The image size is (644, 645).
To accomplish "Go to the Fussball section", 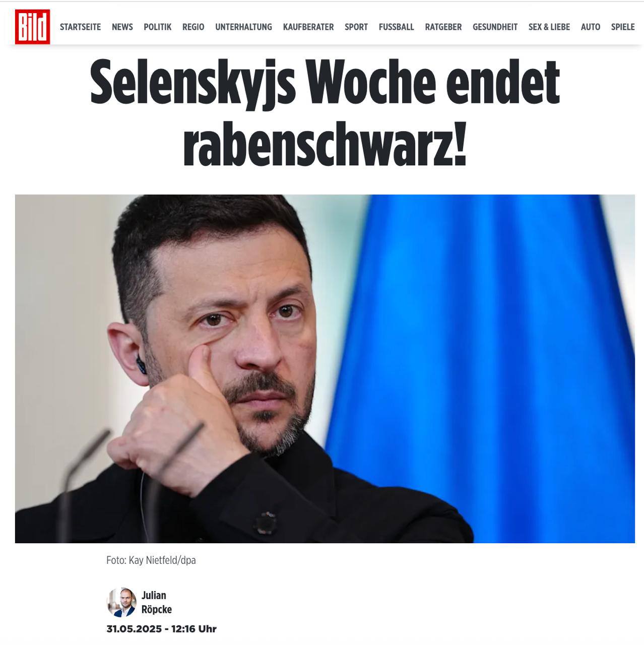I will [x=397, y=27].
